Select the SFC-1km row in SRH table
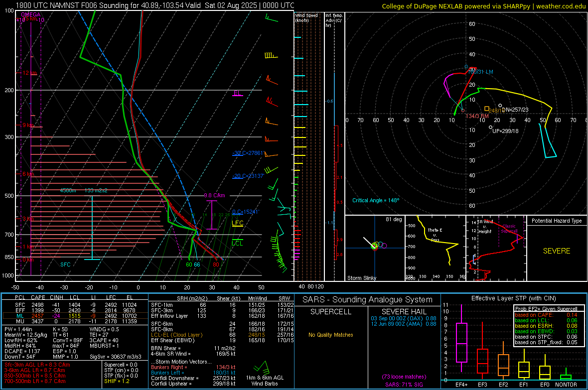588x390 pixels. tap(222, 305)
